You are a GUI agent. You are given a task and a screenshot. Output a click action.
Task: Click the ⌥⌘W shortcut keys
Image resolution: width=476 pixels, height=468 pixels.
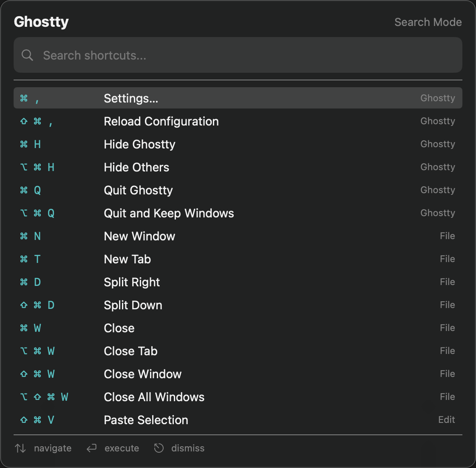(37, 351)
